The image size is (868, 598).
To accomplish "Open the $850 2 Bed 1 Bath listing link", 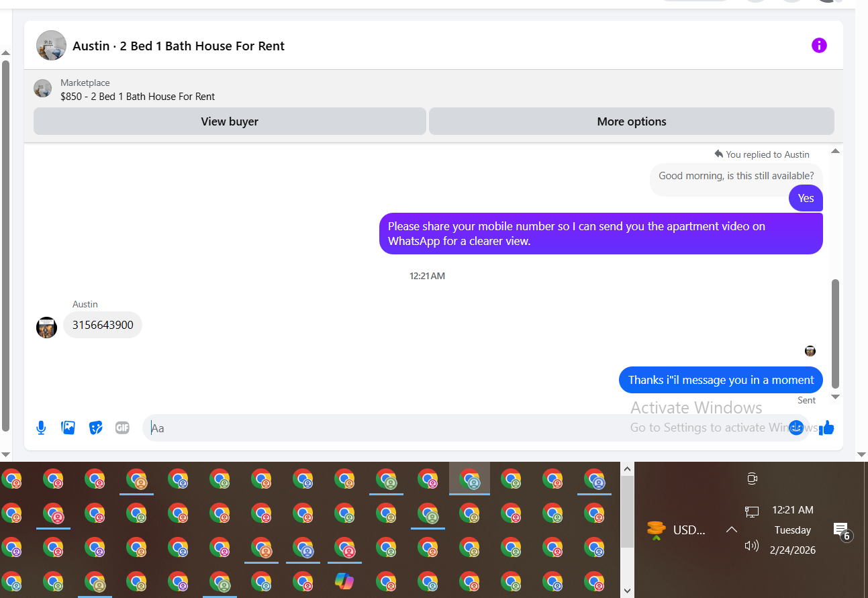I will [x=138, y=96].
